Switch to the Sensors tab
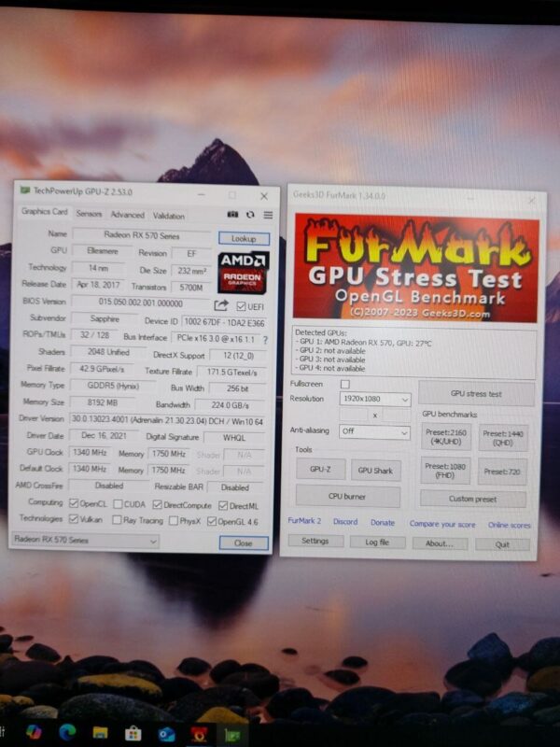The width and height of the screenshot is (560, 747). (89, 214)
